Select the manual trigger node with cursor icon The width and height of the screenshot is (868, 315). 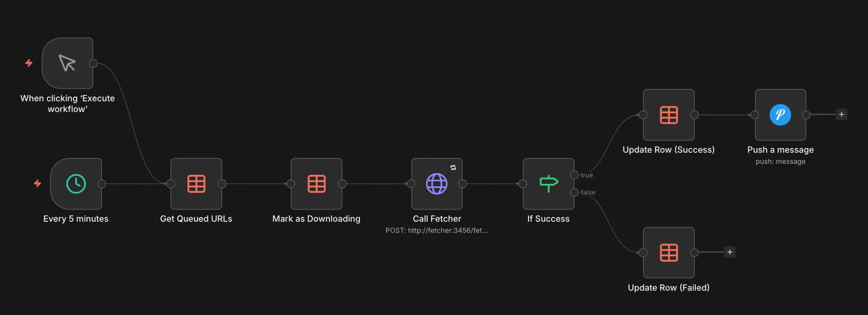67,63
